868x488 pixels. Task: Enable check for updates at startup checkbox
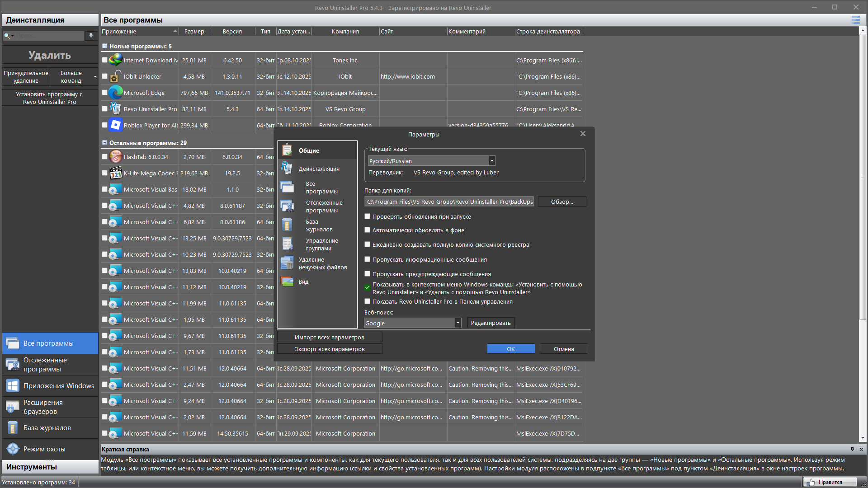coord(368,216)
